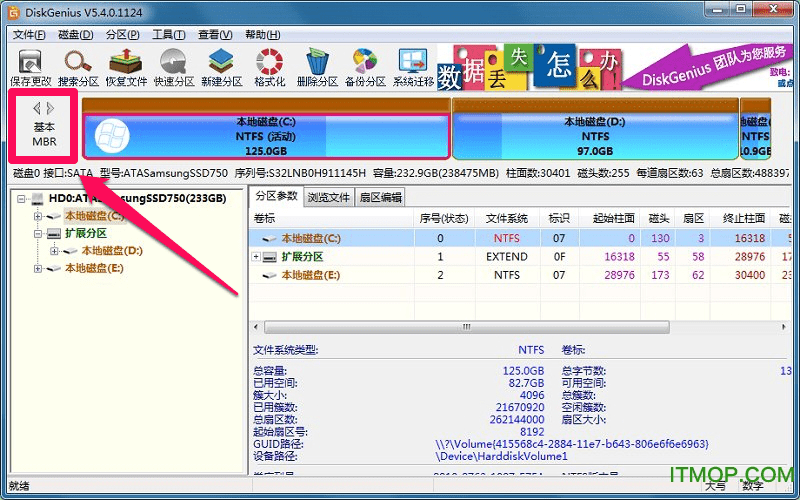Click the 卷标 column header

click(331, 218)
